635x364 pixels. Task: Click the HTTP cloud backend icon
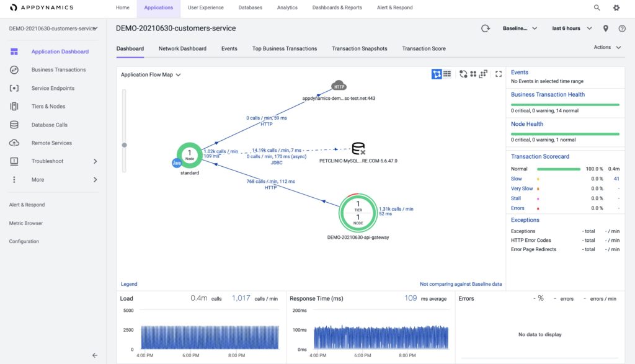pyautogui.click(x=338, y=86)
